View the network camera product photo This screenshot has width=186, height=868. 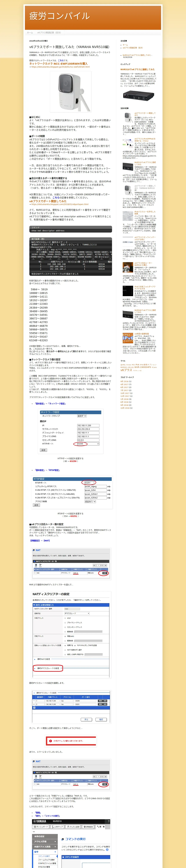(x=71, y=92)
